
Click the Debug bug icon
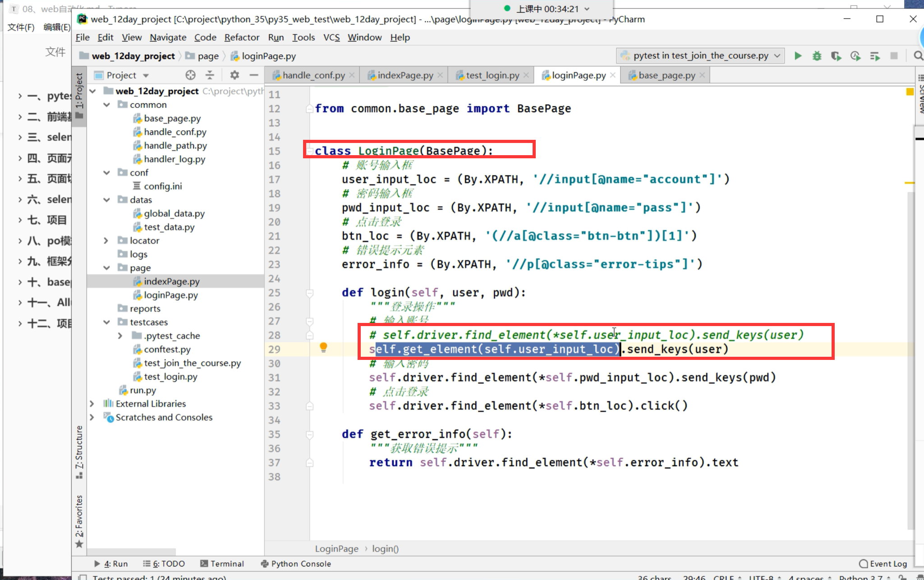click(x=817, y=56)
